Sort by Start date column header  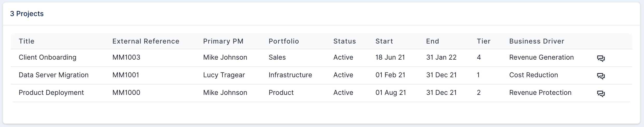[384, 41]
